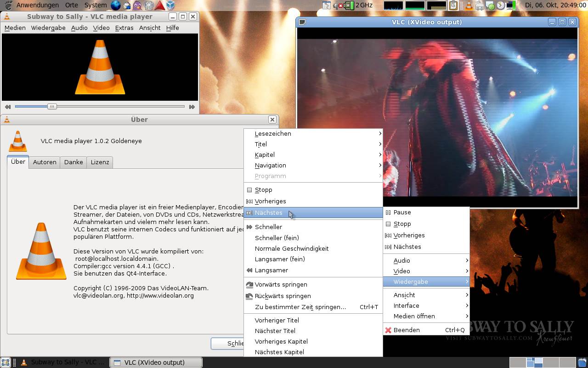Click the VLC (XVideo output) taskbar button
Screen dimensions: 588x368
tap(155, 362)
